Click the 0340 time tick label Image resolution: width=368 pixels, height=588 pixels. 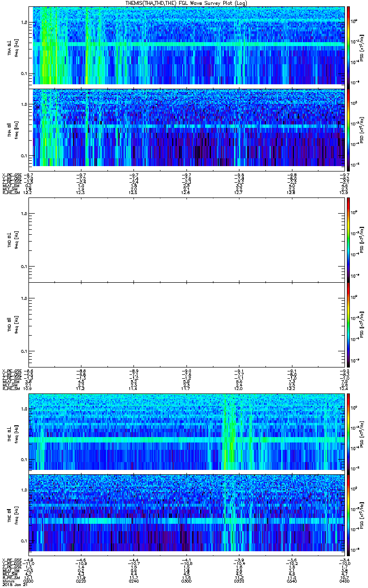(291, 581)
